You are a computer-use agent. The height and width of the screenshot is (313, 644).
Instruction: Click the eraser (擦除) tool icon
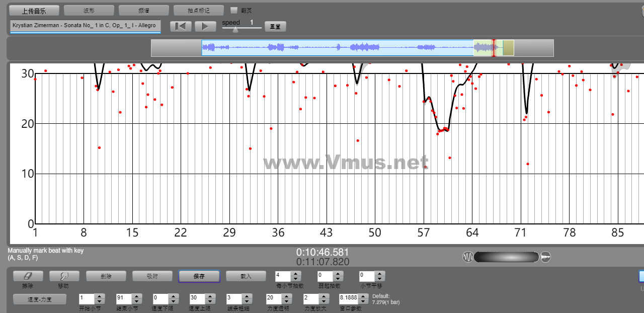[x=28, y=276]
